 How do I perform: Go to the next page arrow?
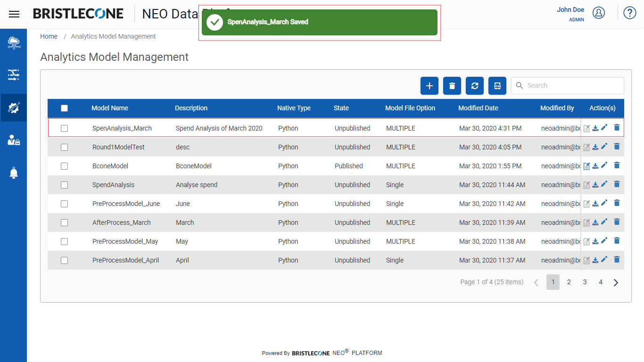(x=616, y=282)
